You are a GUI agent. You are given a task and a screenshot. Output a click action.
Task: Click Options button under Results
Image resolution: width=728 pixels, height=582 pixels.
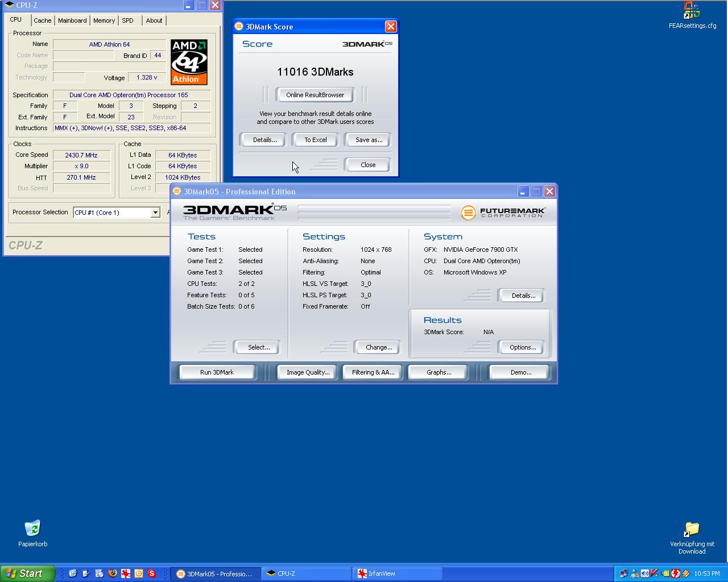(x=523, y=347)
